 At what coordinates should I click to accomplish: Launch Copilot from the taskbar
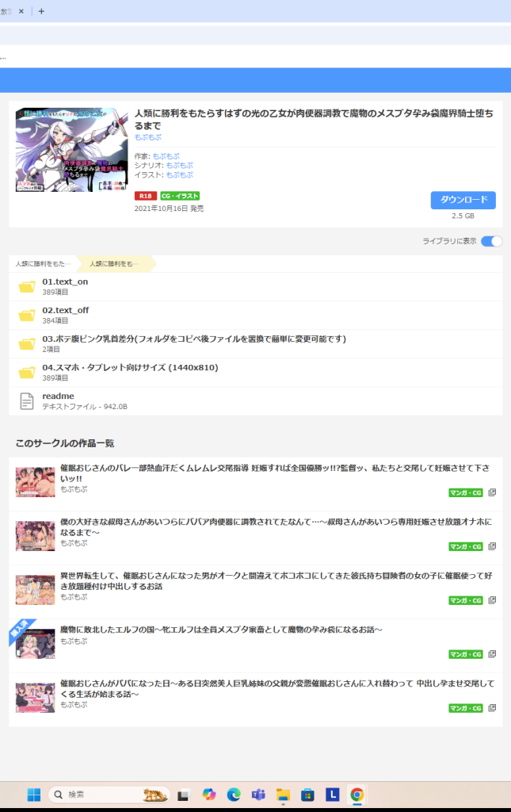pyautogui.click(x=209, y=795)
